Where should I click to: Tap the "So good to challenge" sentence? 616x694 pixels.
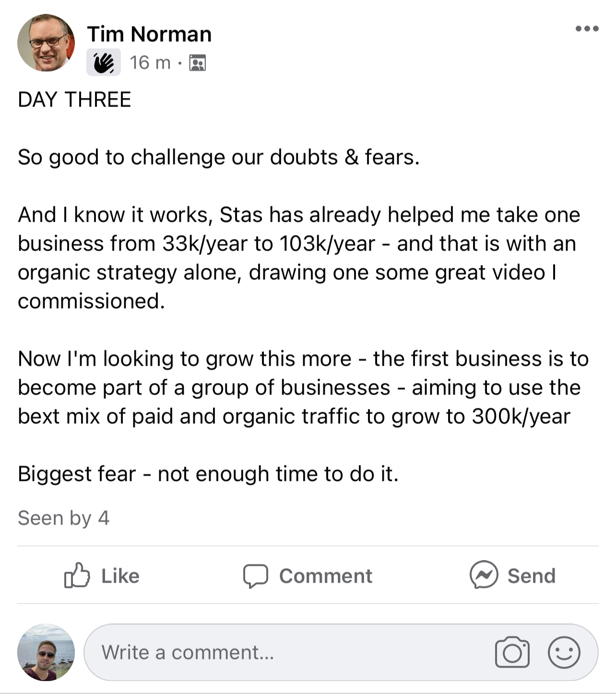tap(218, 157)
